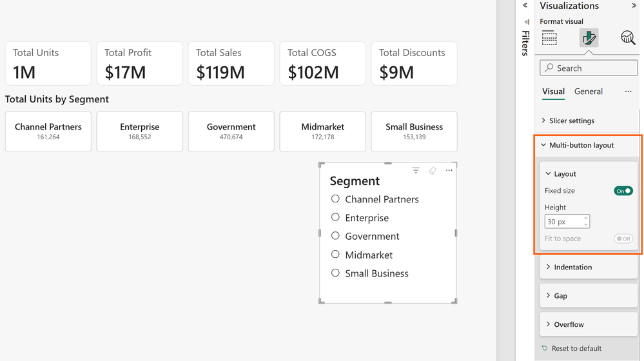644x361 pixels.
Task: Select the Total Units card
Action: (48, 63)
